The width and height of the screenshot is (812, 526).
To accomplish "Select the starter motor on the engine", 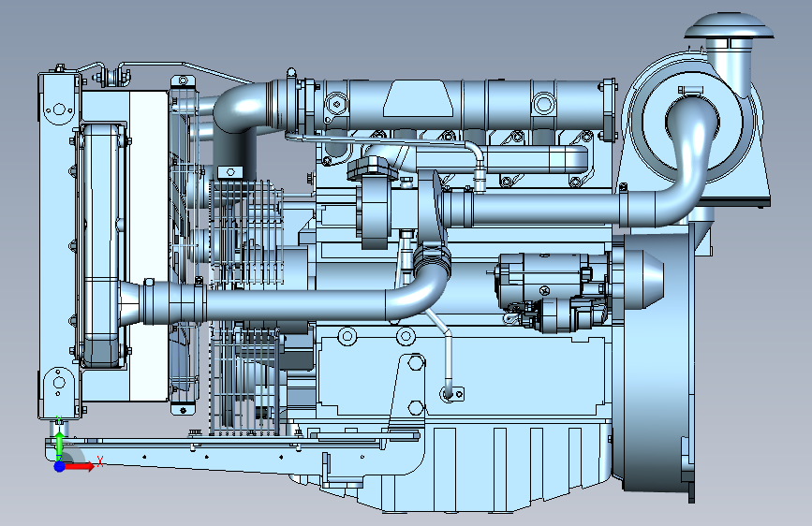I will click(x=552, y=291).
